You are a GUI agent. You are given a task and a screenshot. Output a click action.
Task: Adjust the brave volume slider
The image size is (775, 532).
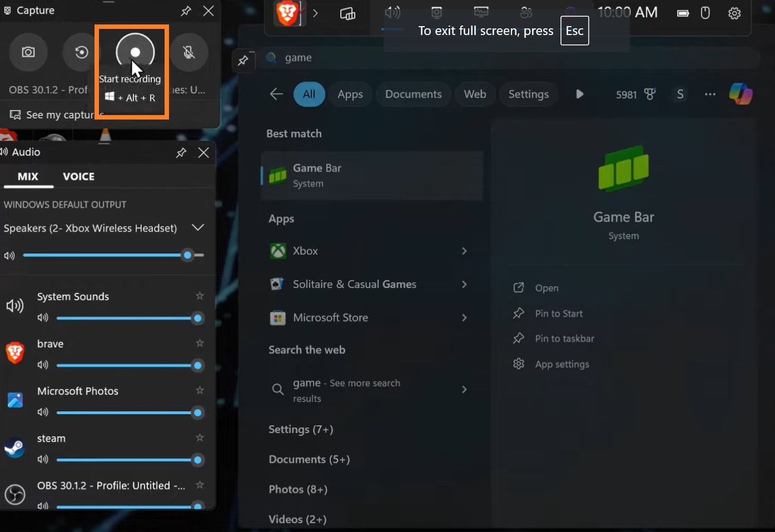tap(130, 366)
